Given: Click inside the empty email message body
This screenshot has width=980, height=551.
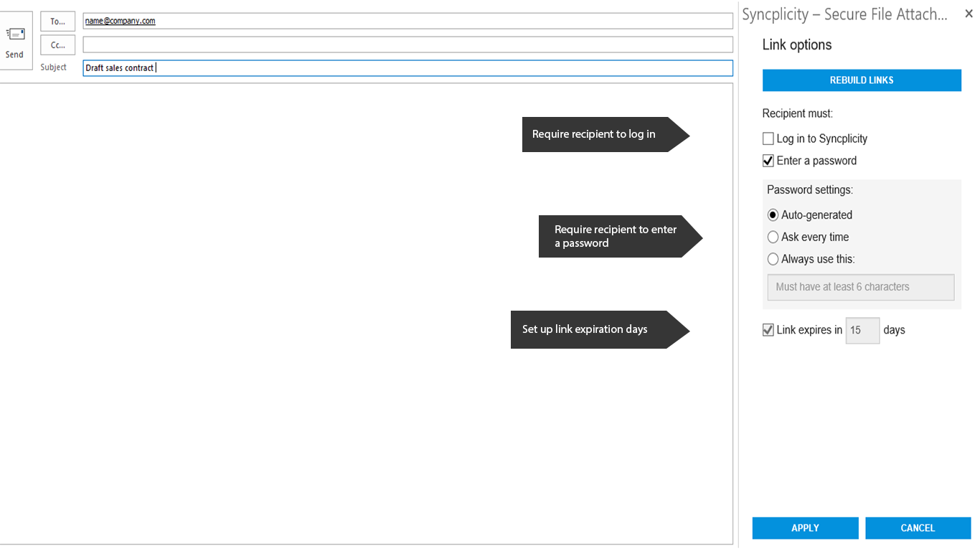Looking at the screenshot, I should pos(366,314).
